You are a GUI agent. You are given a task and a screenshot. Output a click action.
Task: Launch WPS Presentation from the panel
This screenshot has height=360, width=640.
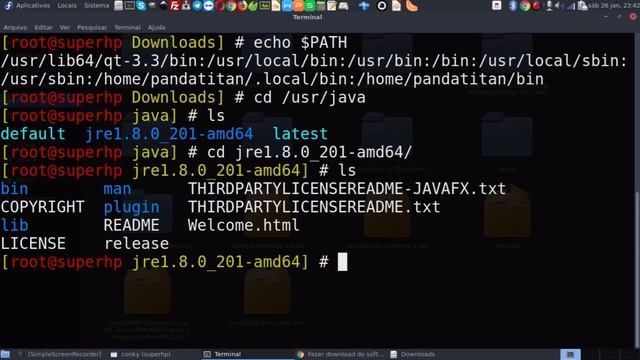(298, 6)
